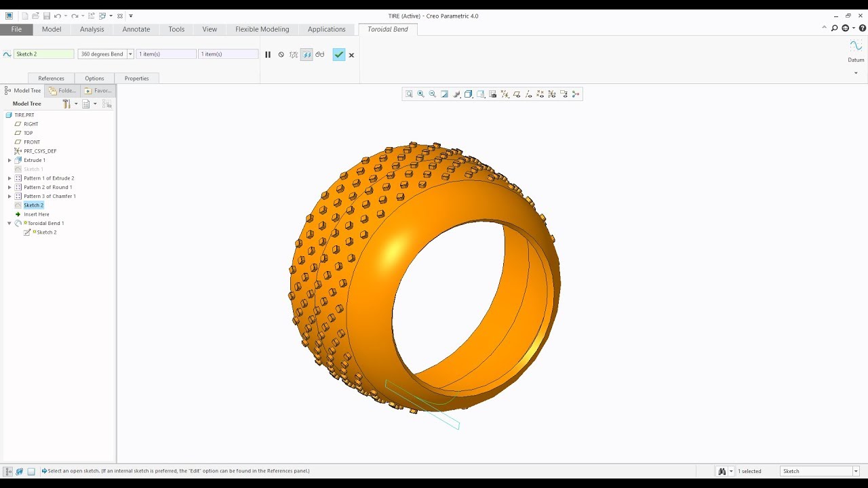The width and height of the screenshot is (868, 488).
Task: Click the Refit view icon
Action: [x=409, y=94]
